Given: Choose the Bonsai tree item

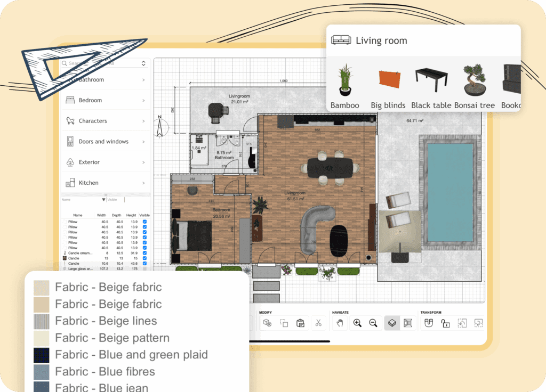Looking at the screenshot, I should pos(474,85).
